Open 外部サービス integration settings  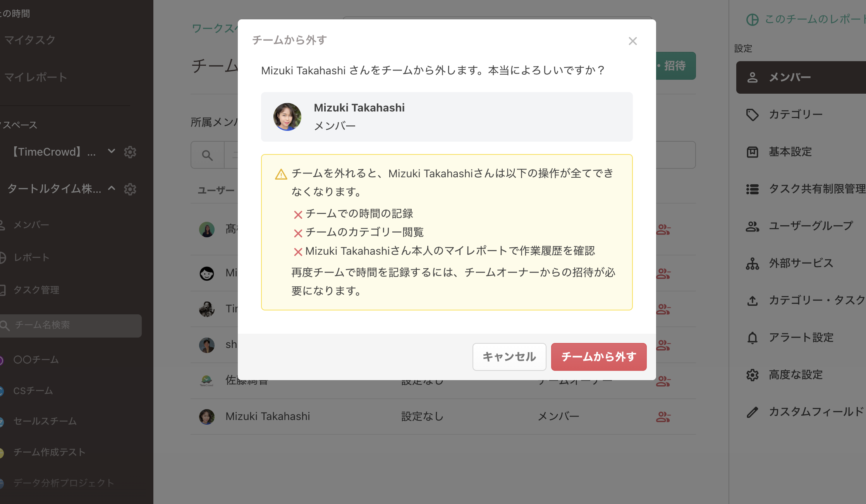[x=802, y=263]
